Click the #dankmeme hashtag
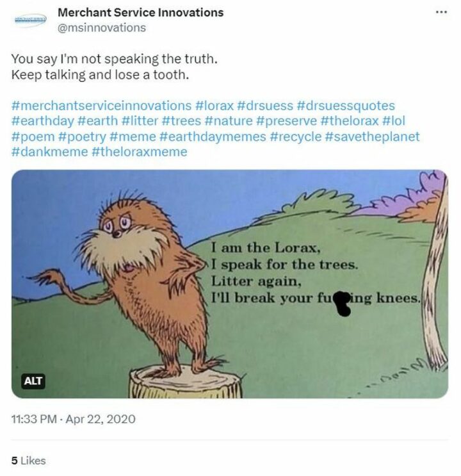Screen dimensions: 461x476 49,152
